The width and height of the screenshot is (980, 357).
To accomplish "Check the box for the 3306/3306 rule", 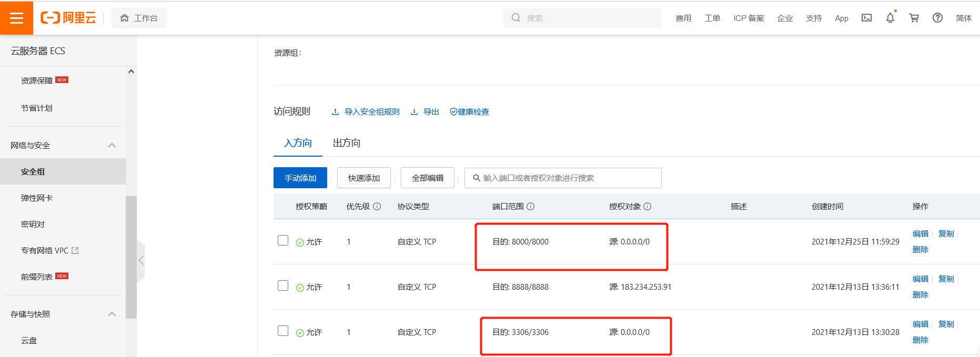I will pyautogui.click(x=283, y=331).
